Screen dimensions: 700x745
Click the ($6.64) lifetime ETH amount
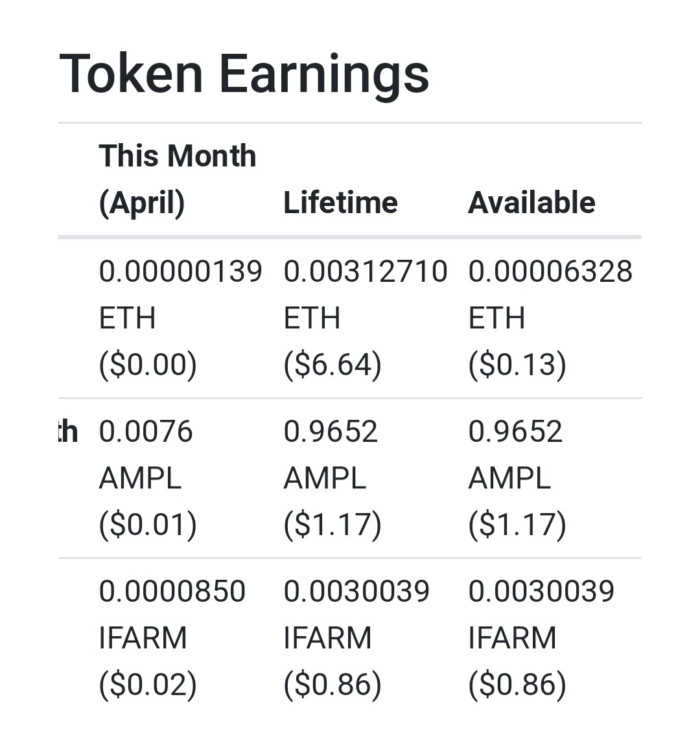click(x=332, y=365)
